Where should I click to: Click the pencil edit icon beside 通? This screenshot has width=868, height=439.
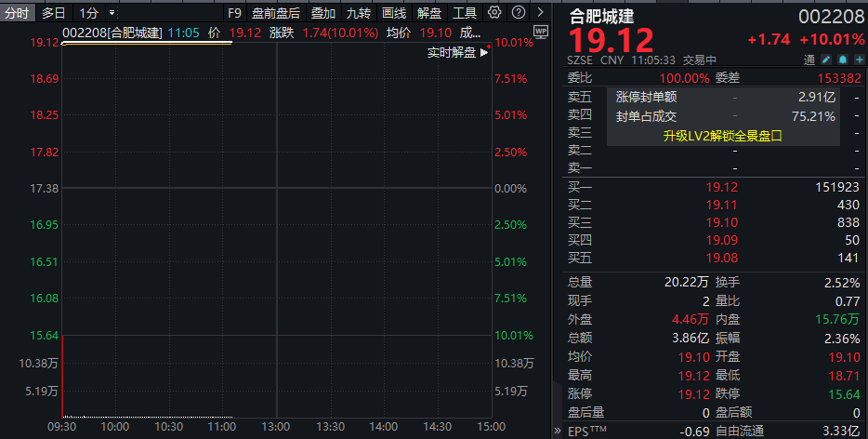click(x=826, y=60)
